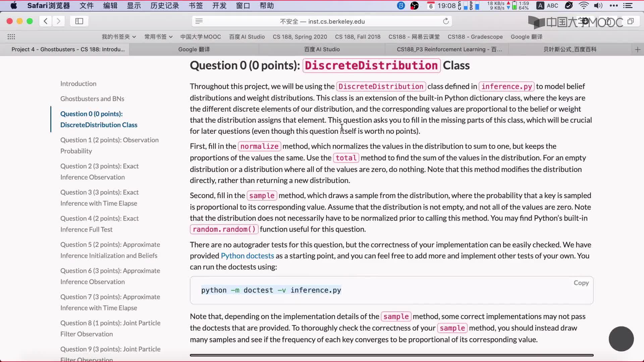The width and height of the screenshot is (644, 362).
Task: Open the Reader view icon in address bar
Action: [199, 21]
